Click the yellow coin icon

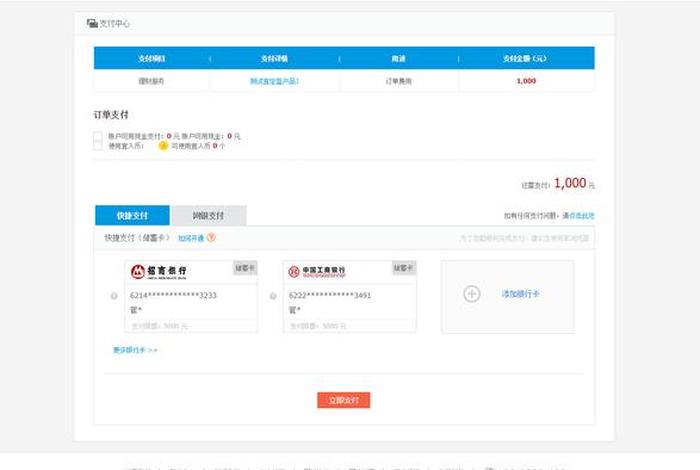click(163, 146)
